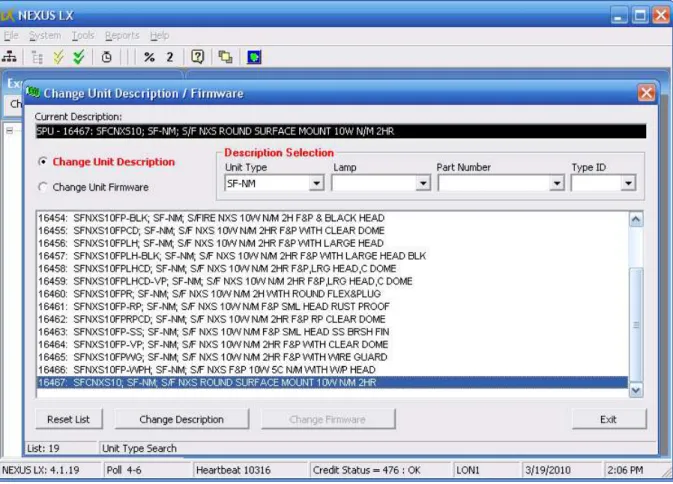The height and width of the screenshot is (484, 673).
Task: Click the stopwatch timer toolbar icon
Action: (x=106, y=57)
